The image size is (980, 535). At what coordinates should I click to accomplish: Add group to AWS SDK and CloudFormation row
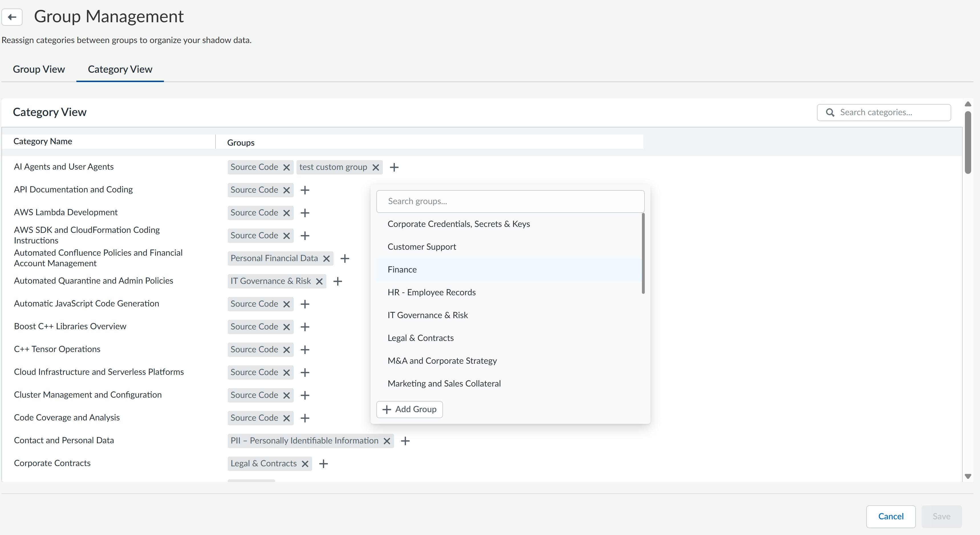[305, 236]
